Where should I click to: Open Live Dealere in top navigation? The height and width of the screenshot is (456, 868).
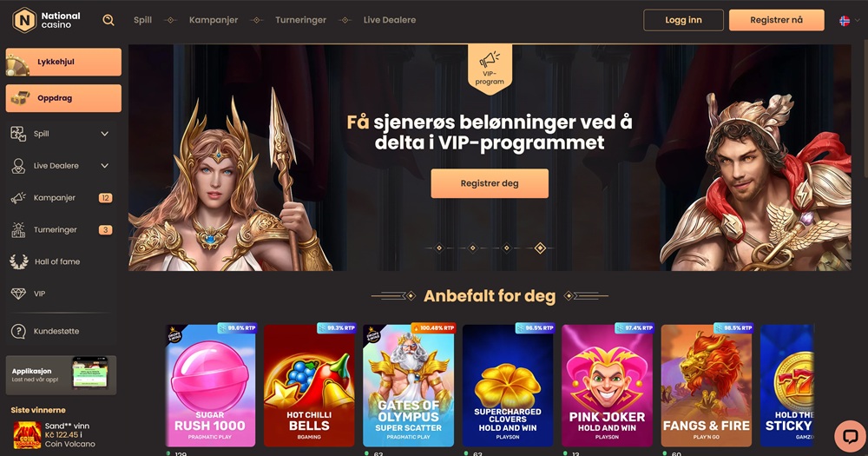click(390, 20)
